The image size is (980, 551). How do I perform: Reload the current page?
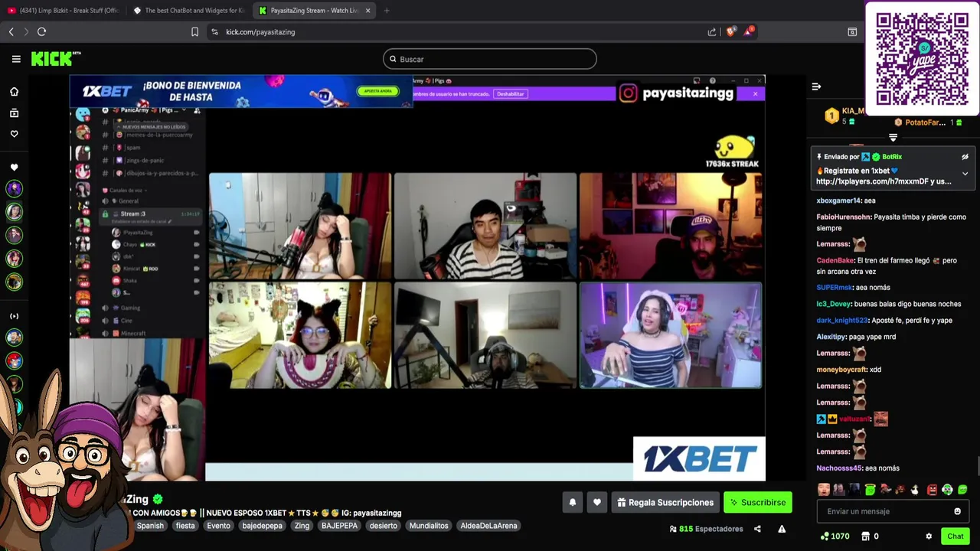41,31
